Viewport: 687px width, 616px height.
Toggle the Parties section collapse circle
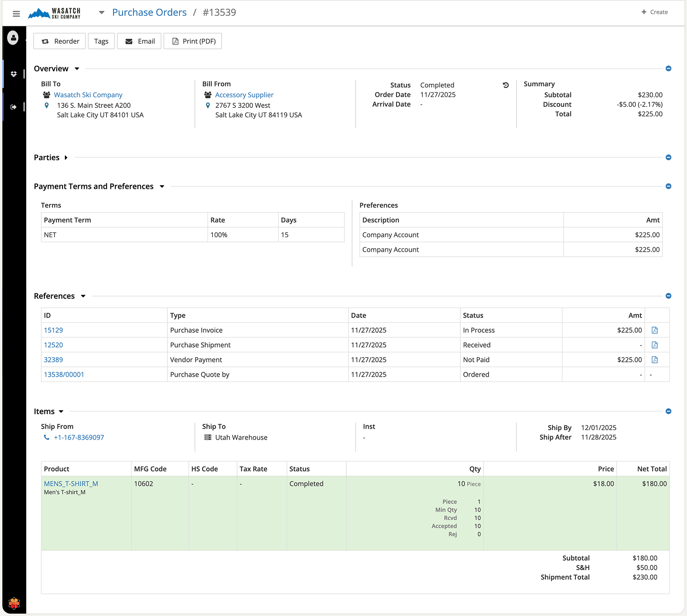[668, 157]
